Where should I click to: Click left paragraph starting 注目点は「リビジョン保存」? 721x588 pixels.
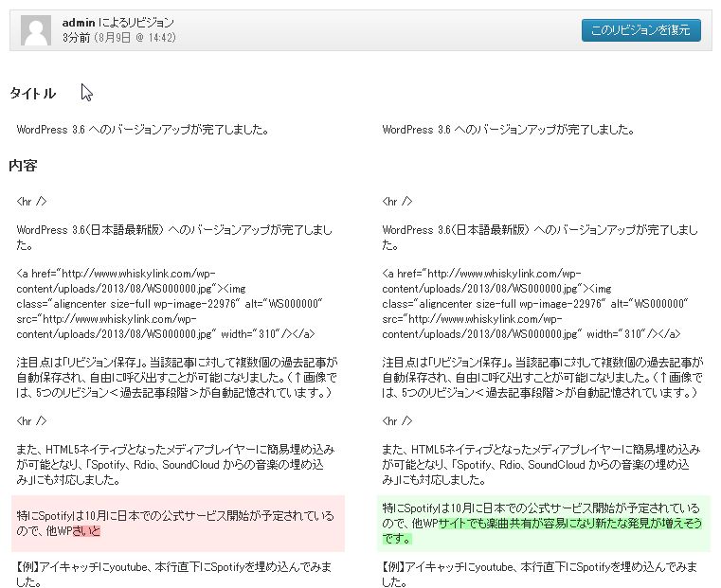point(177,378)
